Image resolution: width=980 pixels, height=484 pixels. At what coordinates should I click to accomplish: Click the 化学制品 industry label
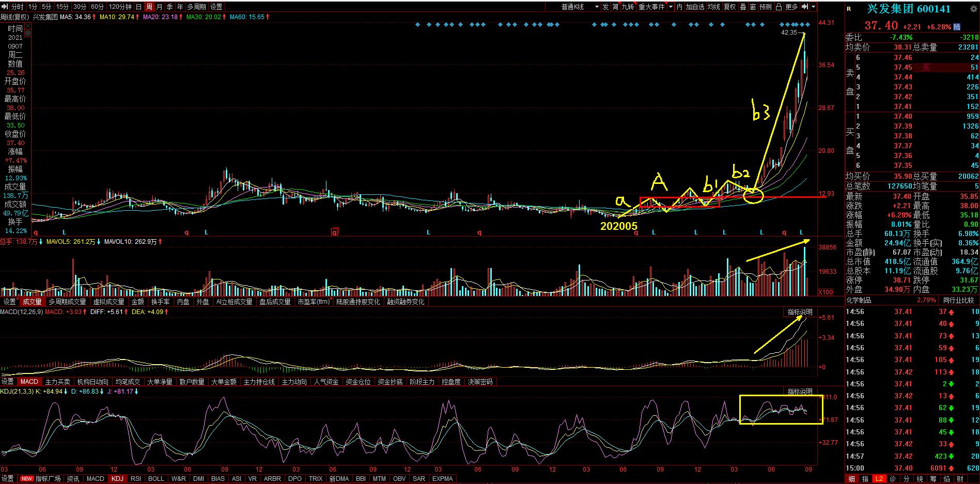859,300
